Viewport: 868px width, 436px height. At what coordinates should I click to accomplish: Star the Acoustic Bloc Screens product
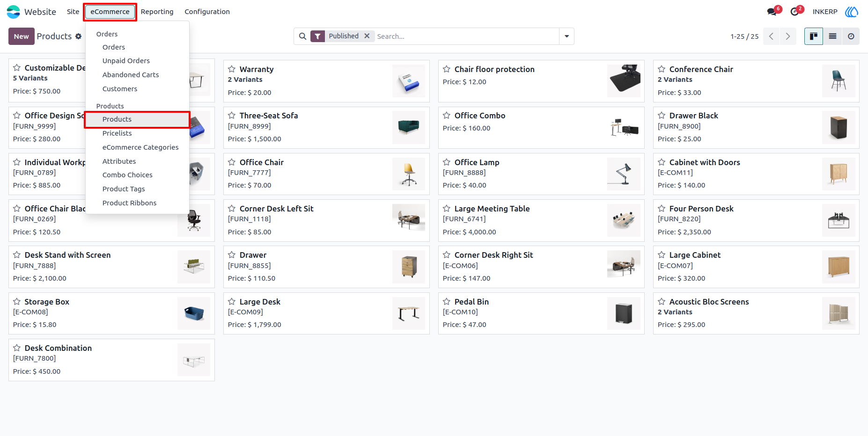click(662, 302)
